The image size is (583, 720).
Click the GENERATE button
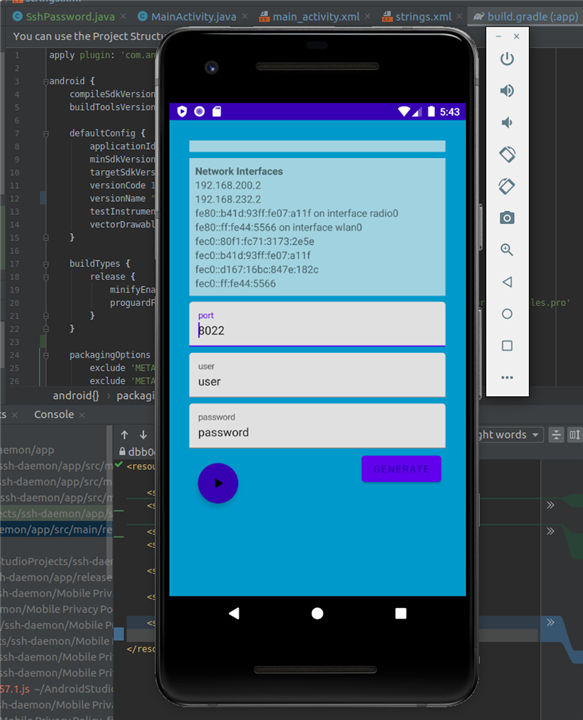click(401, 469)
